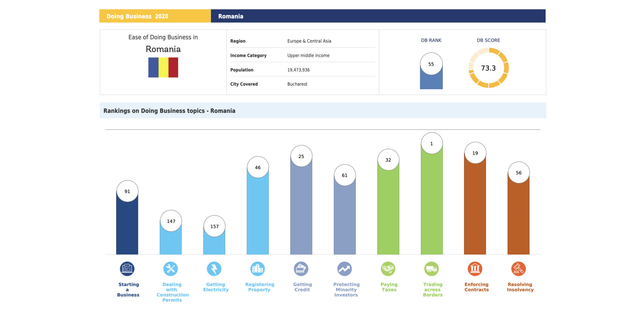644x312 pixels.
Task: Click the Trading across Borders label
Action: (x=432, y=290)
